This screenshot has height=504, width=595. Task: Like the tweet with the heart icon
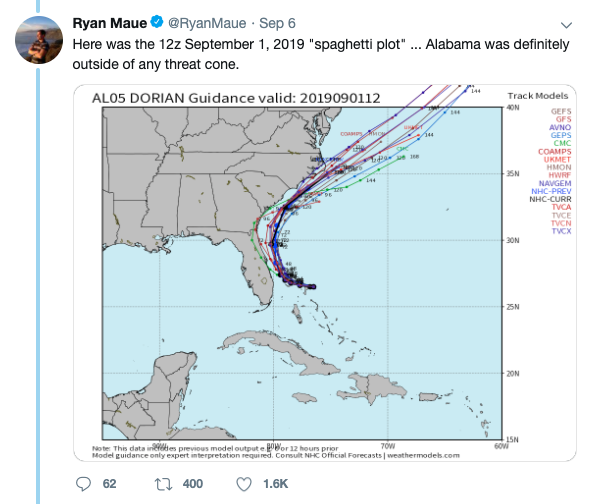244,484
